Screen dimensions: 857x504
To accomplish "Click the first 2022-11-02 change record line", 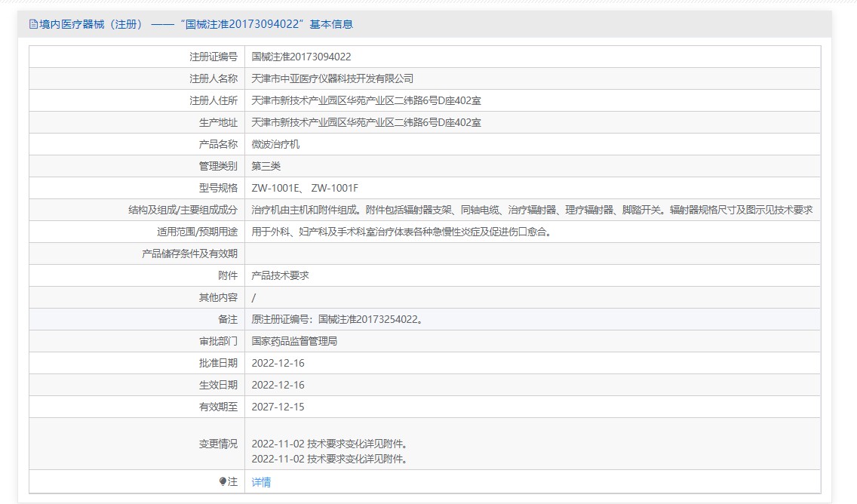I will coord(329,444).
